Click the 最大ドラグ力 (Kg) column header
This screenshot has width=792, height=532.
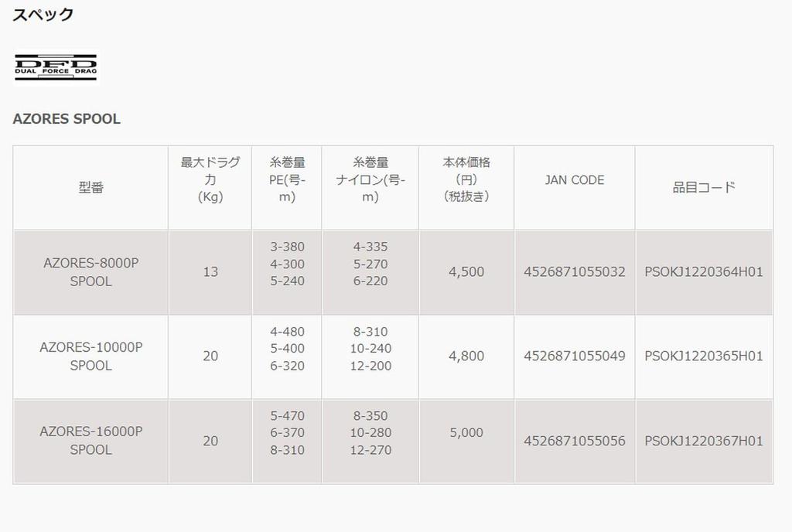[210, 179]
